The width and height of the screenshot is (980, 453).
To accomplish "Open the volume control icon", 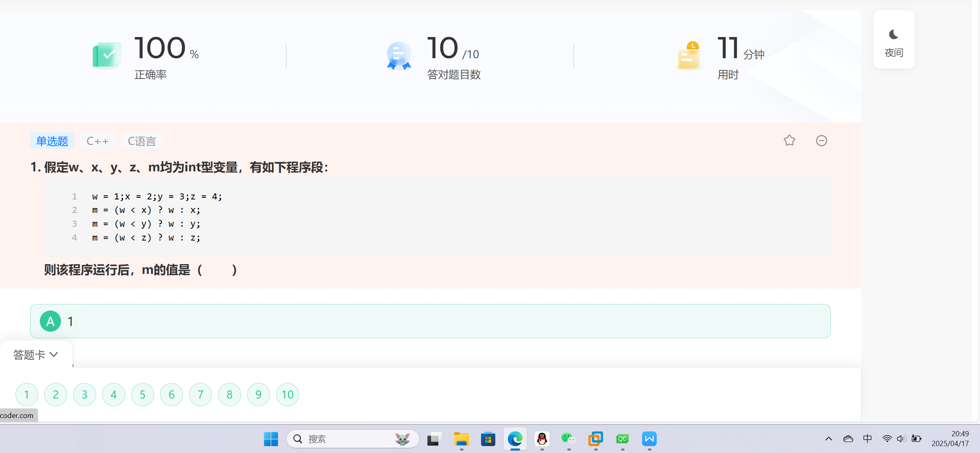I will click(901, 439).
